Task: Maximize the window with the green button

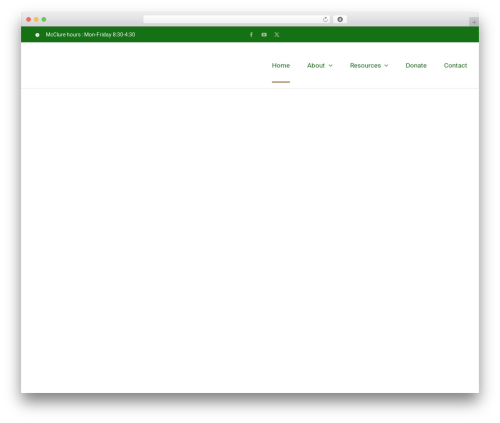Action: pos(44,20)
